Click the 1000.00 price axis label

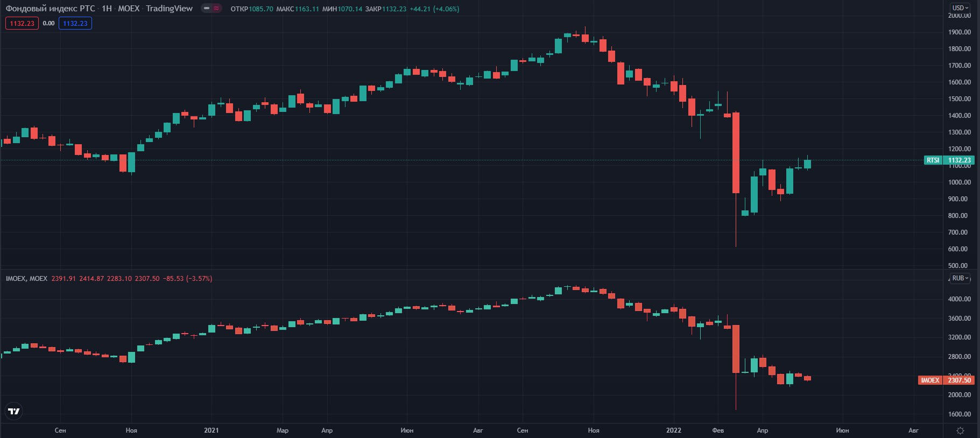point(960,182)
